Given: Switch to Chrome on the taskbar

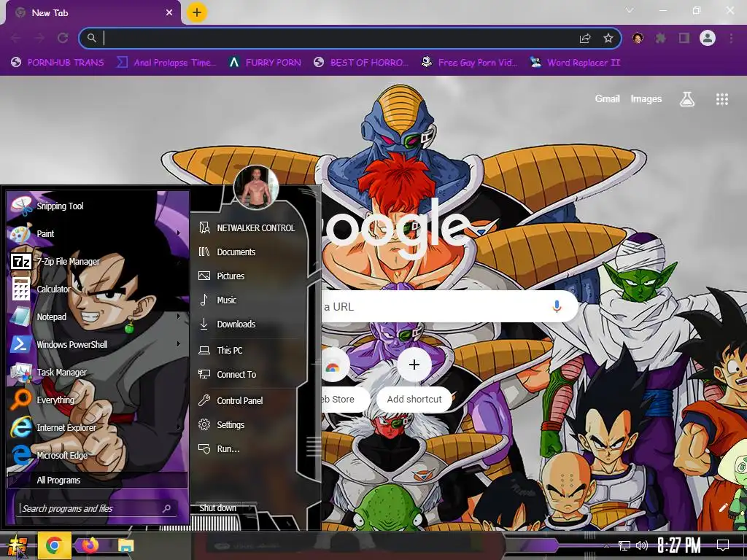Looking at the screenshot, I should (x=54, y=545).
